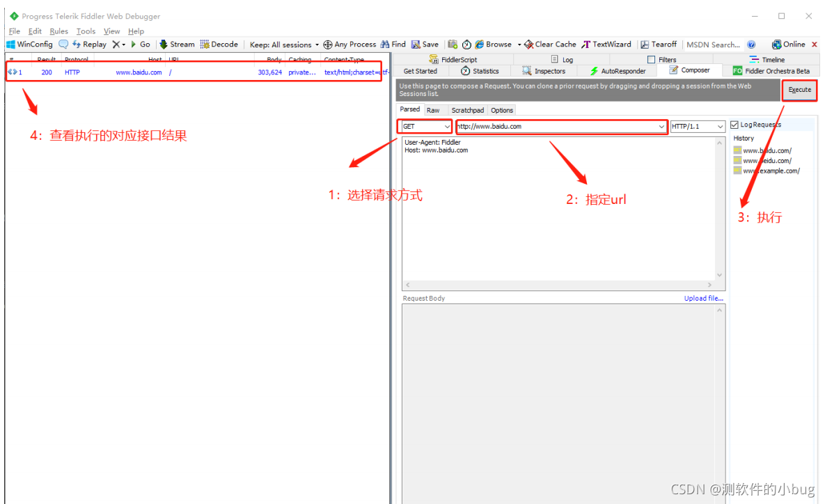This screenshot has height=504, width=825.
Task: Switch to the Timeline tab
Action: tap(767, 59)
